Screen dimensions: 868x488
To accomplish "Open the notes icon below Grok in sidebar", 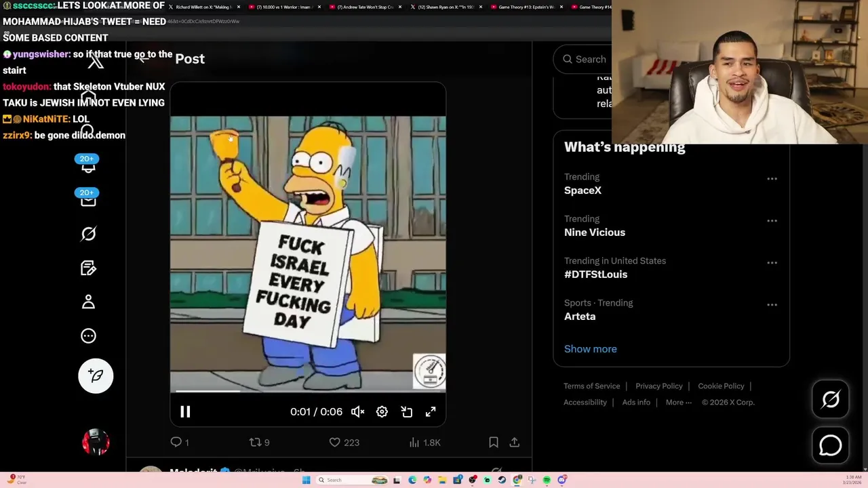I will tap(88, 268).
